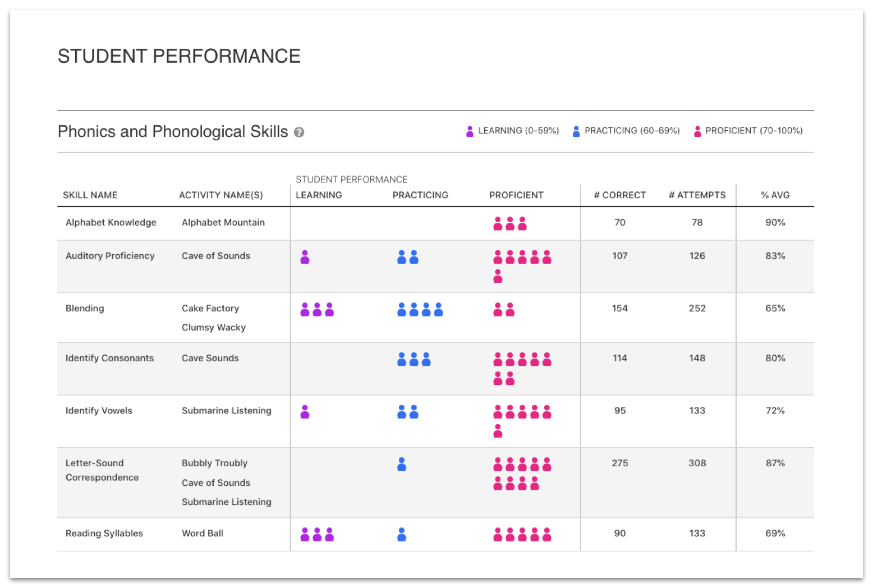The height and width of the screenshot is (588, 873).
Task: Open the Word Ball activity
Action: [202, 534]
